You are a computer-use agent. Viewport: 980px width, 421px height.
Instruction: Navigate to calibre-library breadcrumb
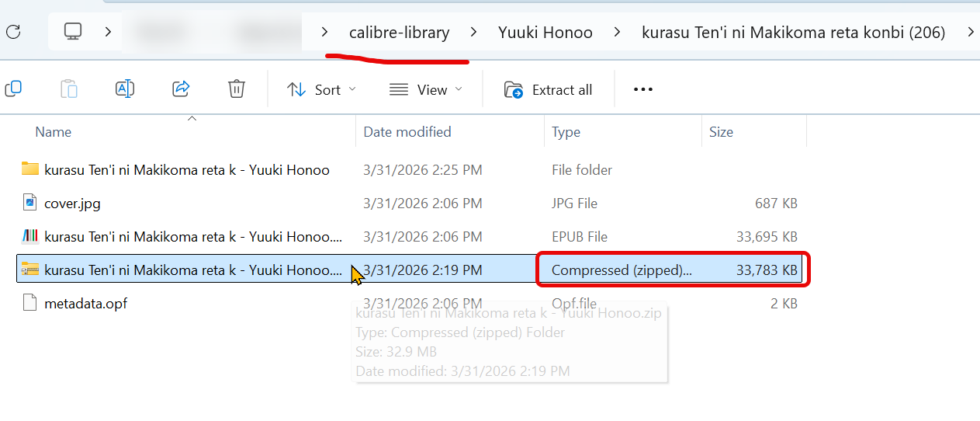tap(399, 33)
